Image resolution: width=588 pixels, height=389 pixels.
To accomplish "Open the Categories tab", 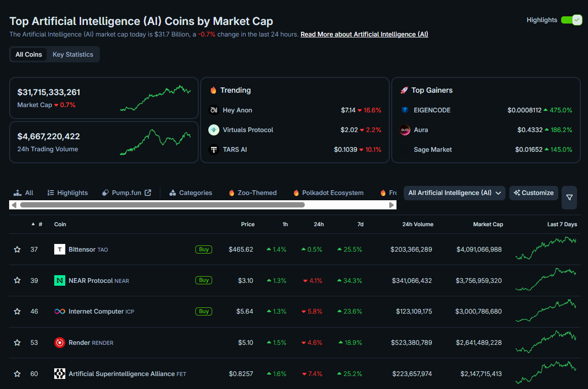I will [191, 193].
